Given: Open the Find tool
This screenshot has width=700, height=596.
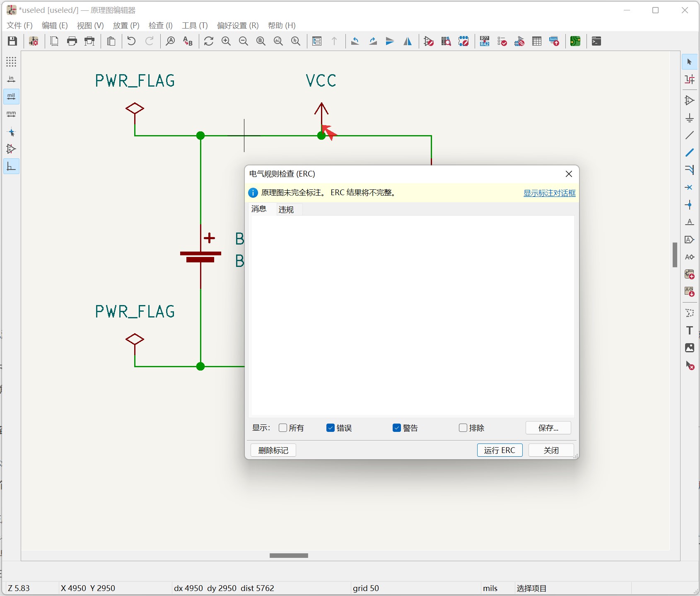Looking at the screenshot, I should (170, 41).
